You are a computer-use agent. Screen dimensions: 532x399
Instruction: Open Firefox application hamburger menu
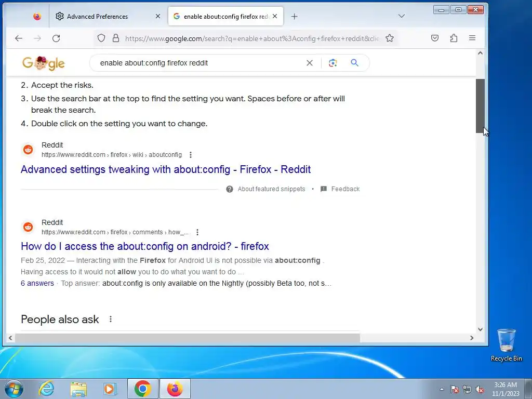[x=472, y=38]
